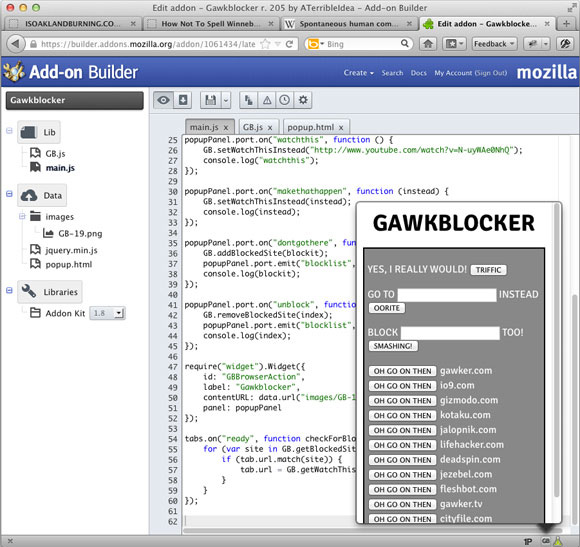Open the Docs link
The height and width of the screenshot is (547, 580).
418,73
